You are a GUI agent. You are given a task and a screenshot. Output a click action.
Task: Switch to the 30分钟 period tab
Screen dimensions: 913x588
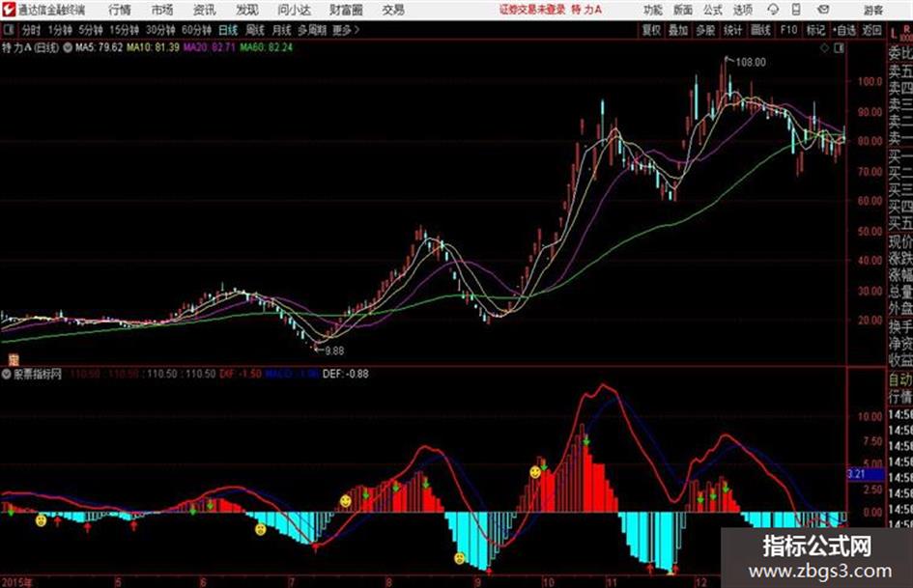(x=160, y=30)
